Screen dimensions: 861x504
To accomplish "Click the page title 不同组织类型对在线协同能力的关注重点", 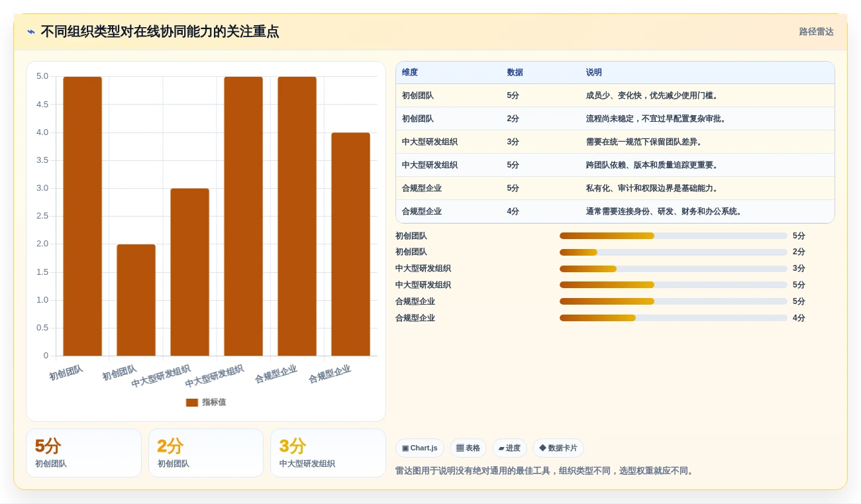I will click(x=160, y=32).
